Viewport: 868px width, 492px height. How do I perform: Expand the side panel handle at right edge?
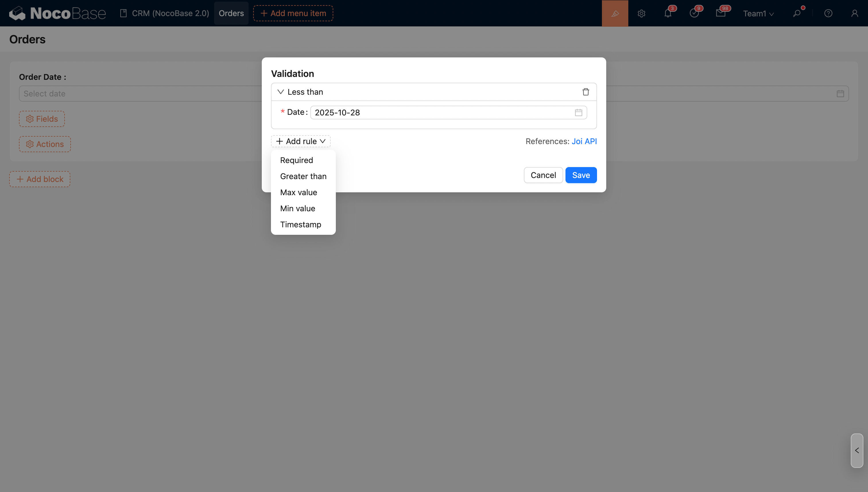(857, 450)
